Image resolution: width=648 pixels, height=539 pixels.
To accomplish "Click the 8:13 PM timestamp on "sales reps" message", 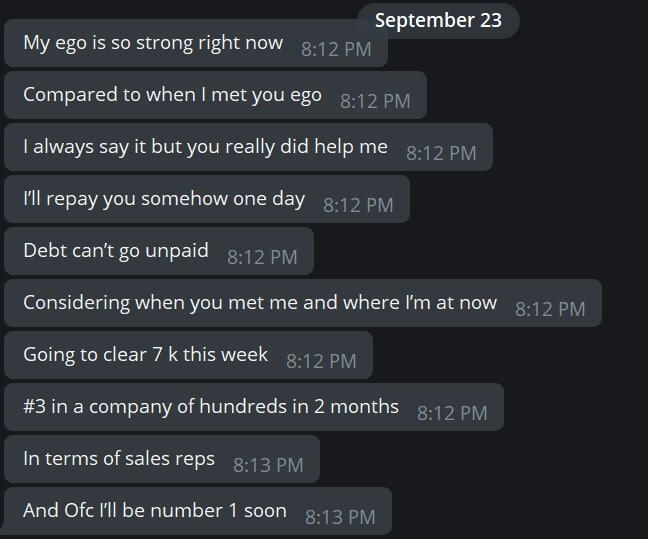I will (x=268, y=465).
